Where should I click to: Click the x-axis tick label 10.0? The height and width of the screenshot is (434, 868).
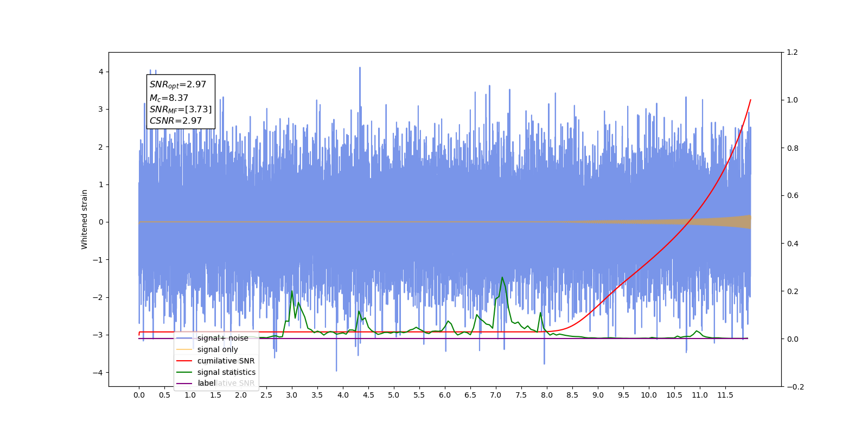[649, 395]
